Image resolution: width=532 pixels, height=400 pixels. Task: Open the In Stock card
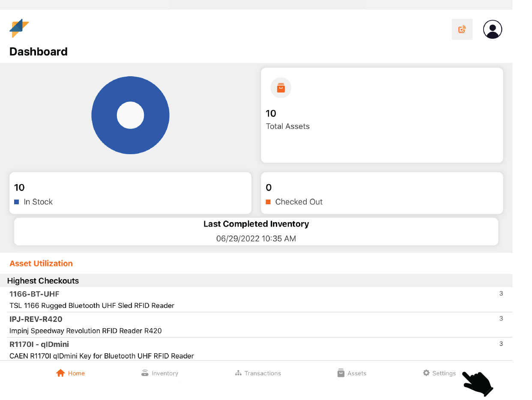click(130, 193)
